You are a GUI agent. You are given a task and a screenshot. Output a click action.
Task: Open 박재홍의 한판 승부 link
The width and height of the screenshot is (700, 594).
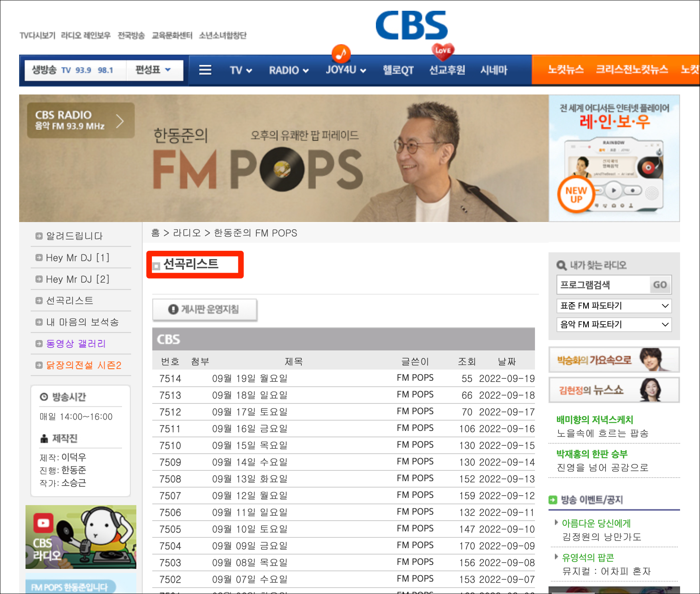(592, 454)
